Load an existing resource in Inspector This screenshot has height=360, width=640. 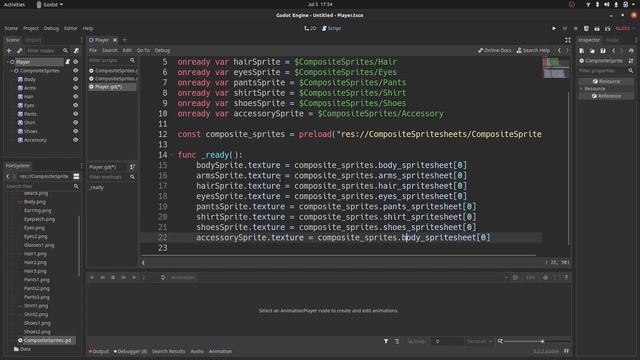[592, 51]
